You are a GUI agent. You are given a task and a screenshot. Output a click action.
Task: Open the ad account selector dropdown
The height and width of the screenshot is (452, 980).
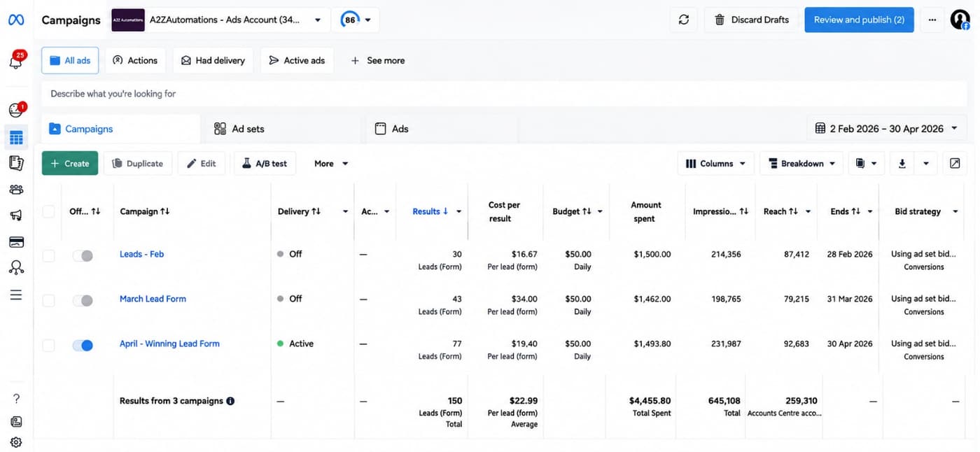(220, 20)
